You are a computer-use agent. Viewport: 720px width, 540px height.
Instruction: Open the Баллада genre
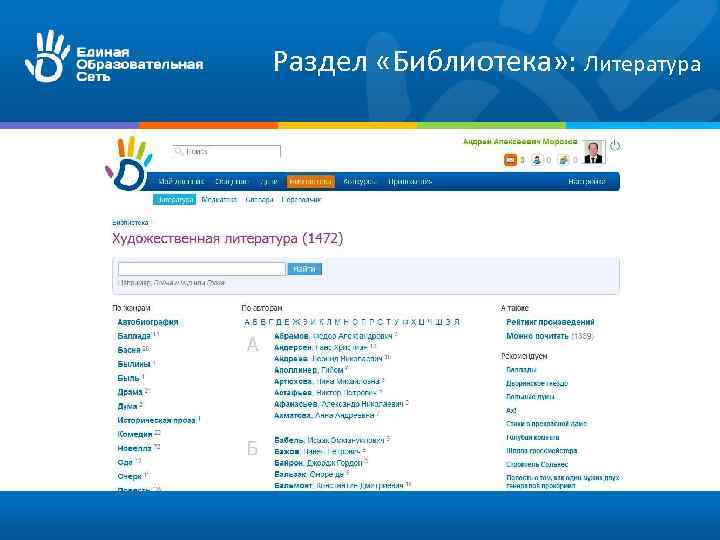[x=134, y=336]
